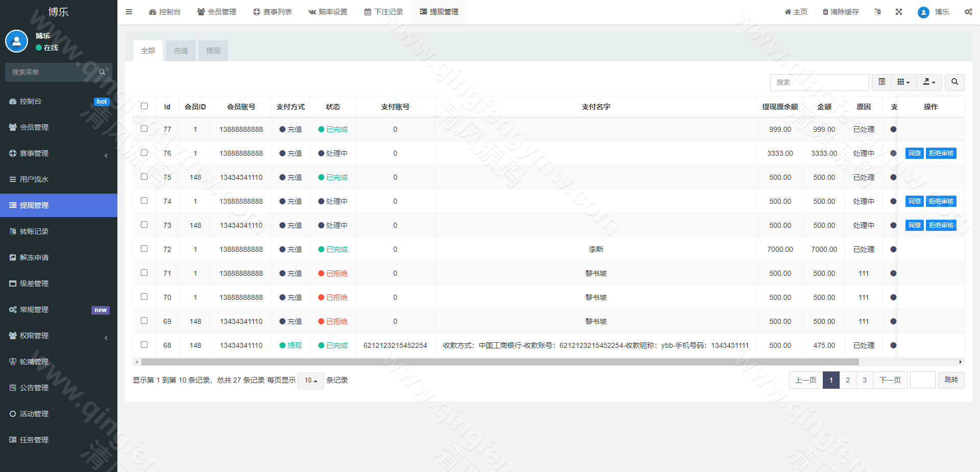Open the settings gears icon at top right
980x472 pixels.
pyautogui.click(x=968, y=12)
